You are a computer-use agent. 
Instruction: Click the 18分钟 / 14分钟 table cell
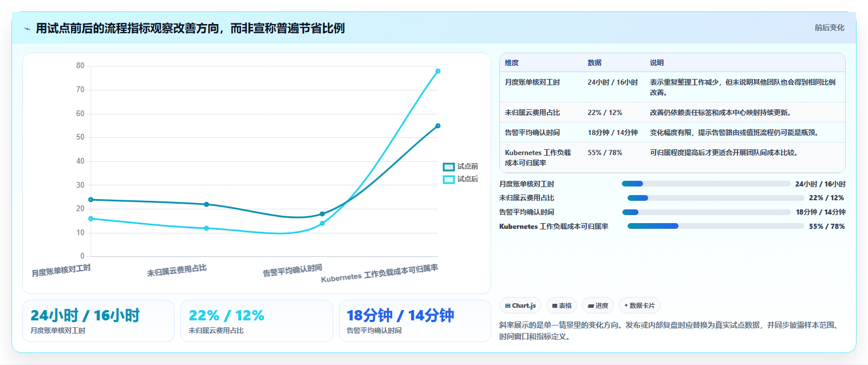(x=613, y=133)
